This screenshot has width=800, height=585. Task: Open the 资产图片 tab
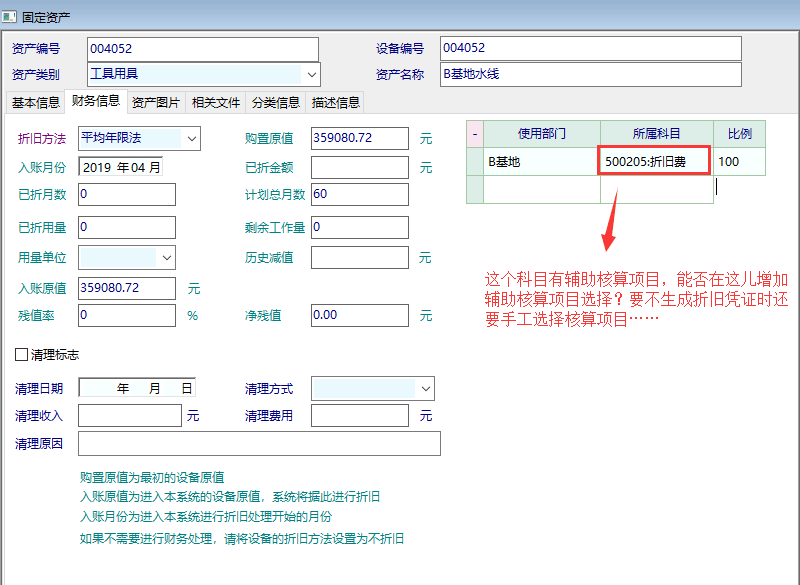(156, 102)
